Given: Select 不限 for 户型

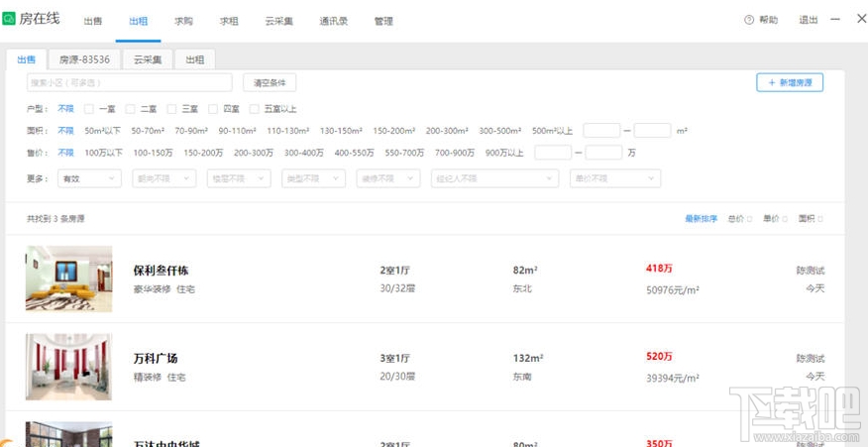Looking at the screenshot, I should (x=65, y=109).
